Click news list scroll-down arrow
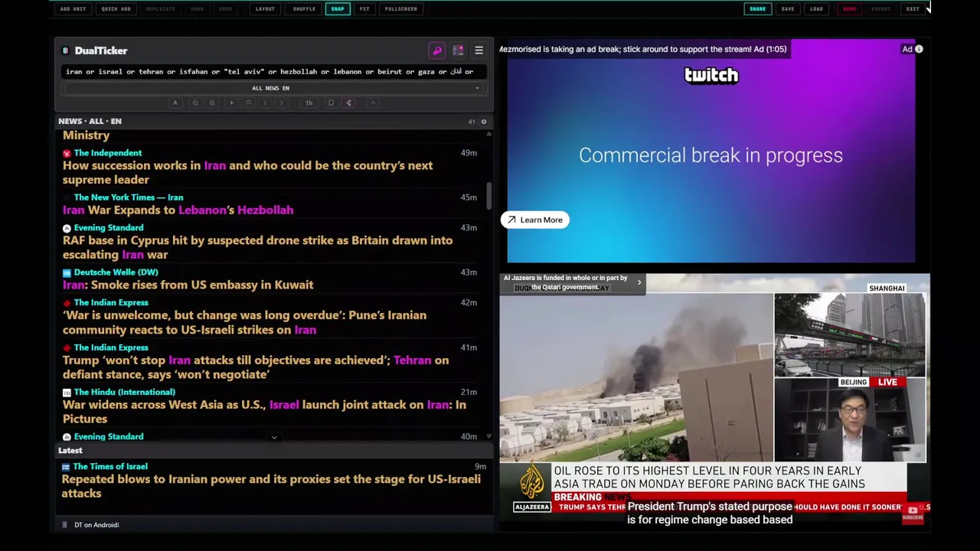The width and height of the screenshot is (980, 551). [488, 437]
